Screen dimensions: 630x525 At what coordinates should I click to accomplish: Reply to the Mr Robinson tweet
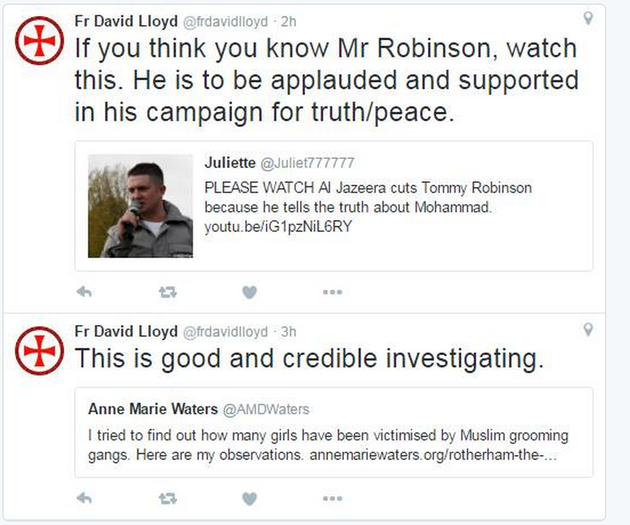84,292
